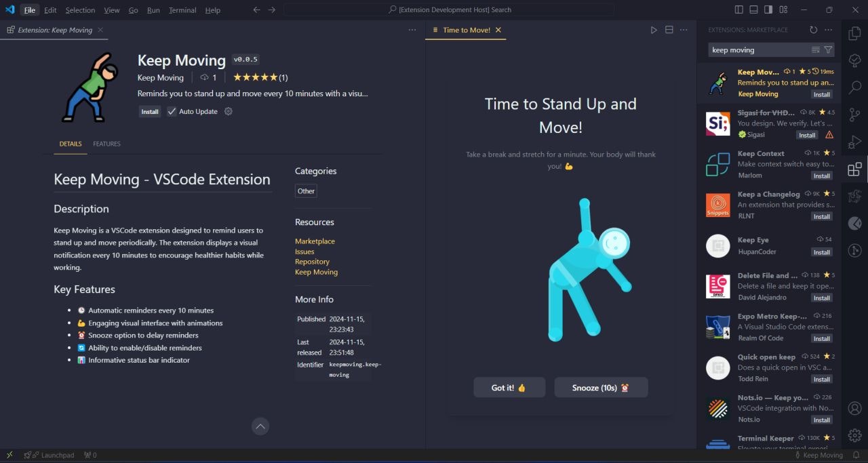Open the File menu
This screenshot has height=463, width=868.
[30, 10]
